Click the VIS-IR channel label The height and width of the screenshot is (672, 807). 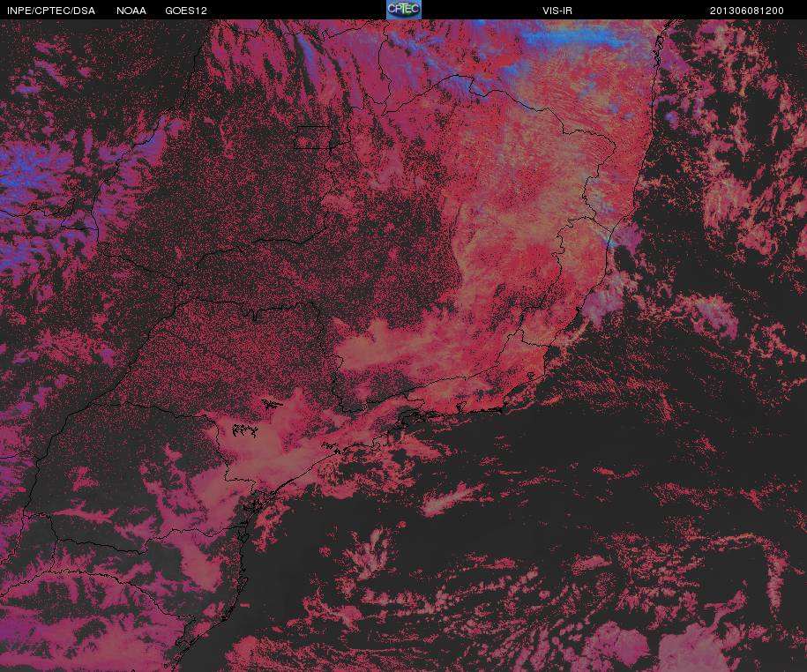pyautogui.click(x=557, y=11)
